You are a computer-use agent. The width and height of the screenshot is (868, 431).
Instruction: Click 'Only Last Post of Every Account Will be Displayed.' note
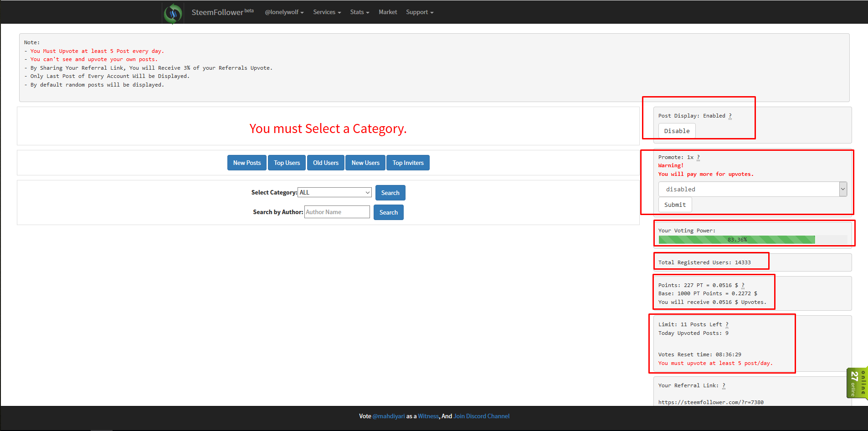click(110, 76)
